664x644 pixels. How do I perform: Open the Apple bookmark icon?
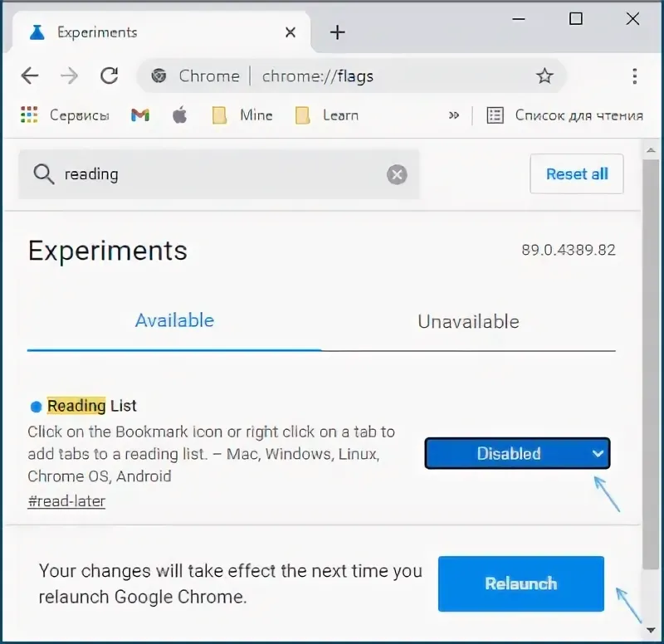click(x=179, y=115)
